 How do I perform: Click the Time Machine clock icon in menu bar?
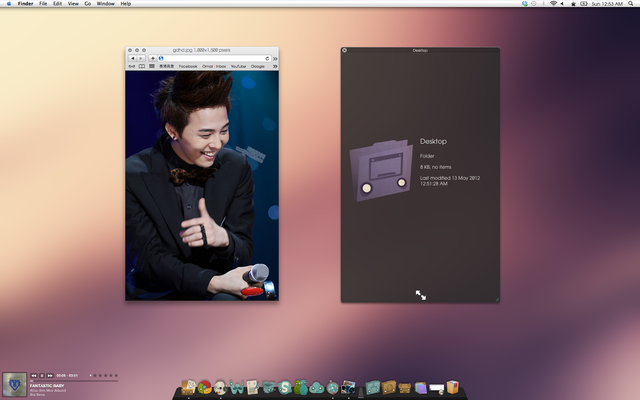(533, 4)
